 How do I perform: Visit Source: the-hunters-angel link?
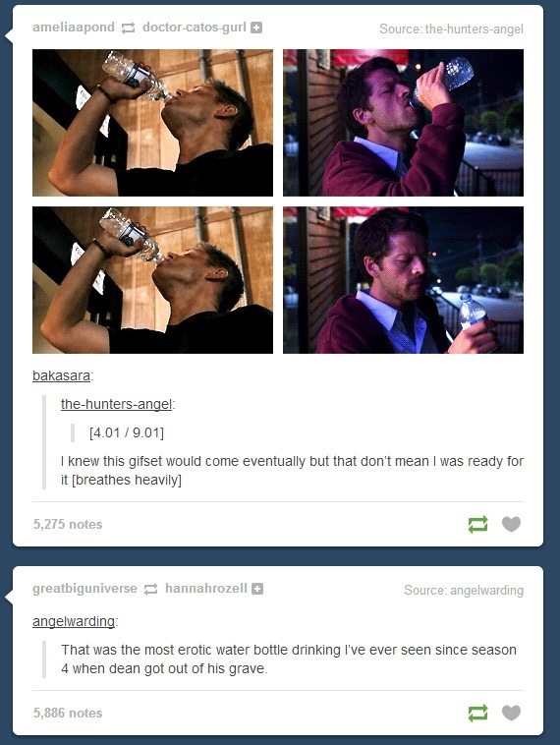pos(451,29)
